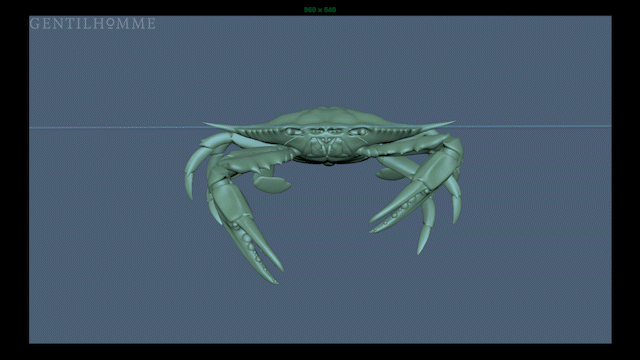This screenshot has height=360, width=640.
Task: Click the GENTILHOMME watermark logo
Action: (93, 24)
